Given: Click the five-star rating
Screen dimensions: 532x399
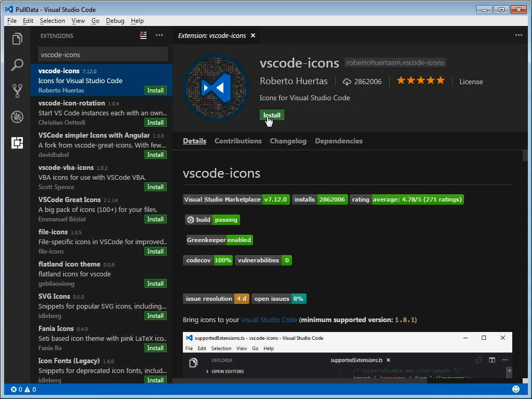Looking at the screenshot, I should point(421,81).
